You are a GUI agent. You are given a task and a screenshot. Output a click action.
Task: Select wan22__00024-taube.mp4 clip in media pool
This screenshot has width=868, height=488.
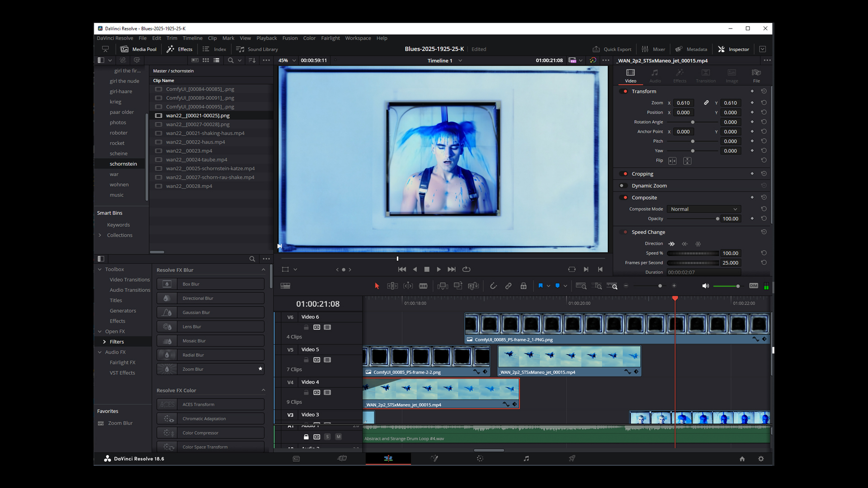(196, 160)
